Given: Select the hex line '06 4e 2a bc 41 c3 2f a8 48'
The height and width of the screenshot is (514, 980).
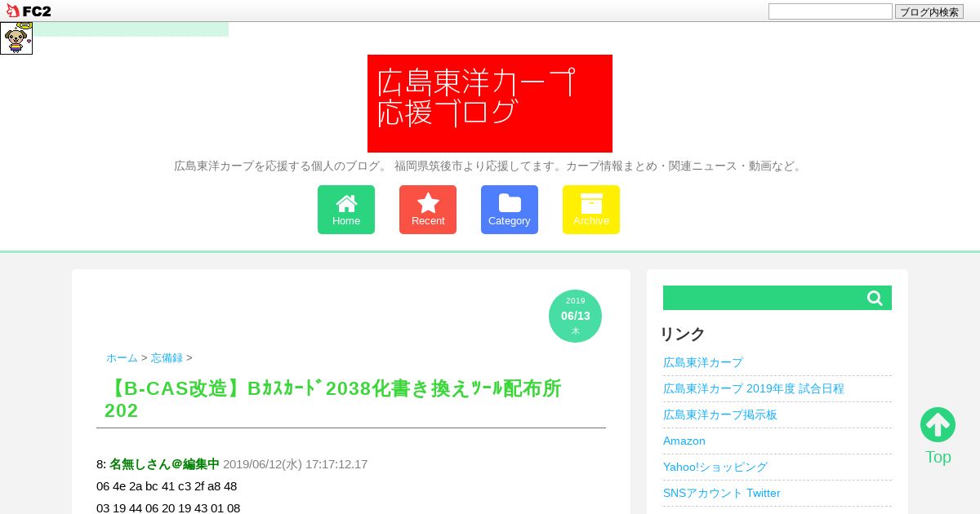Looking at the screenshot, I should pos(167,486).
